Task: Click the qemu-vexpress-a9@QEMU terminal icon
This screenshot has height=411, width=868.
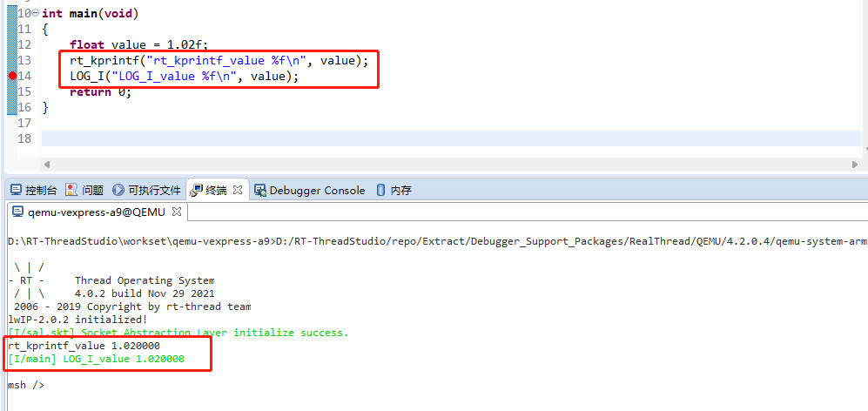Action: (x=17, y=212)
